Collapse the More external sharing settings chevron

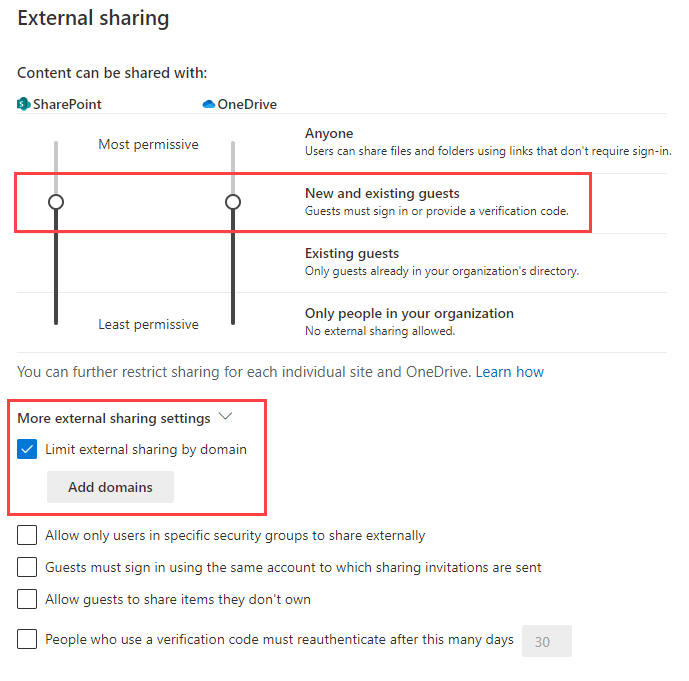tap(225, 417)
